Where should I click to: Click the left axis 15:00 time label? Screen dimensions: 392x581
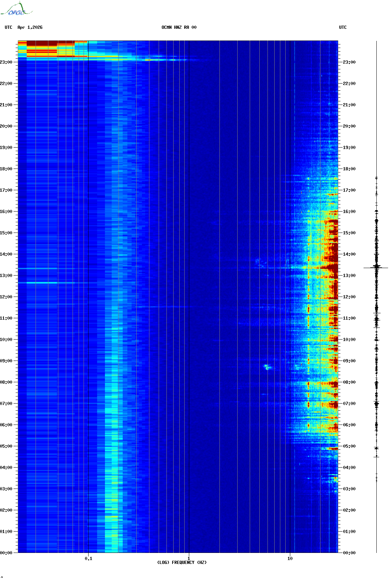coord(6,233)
